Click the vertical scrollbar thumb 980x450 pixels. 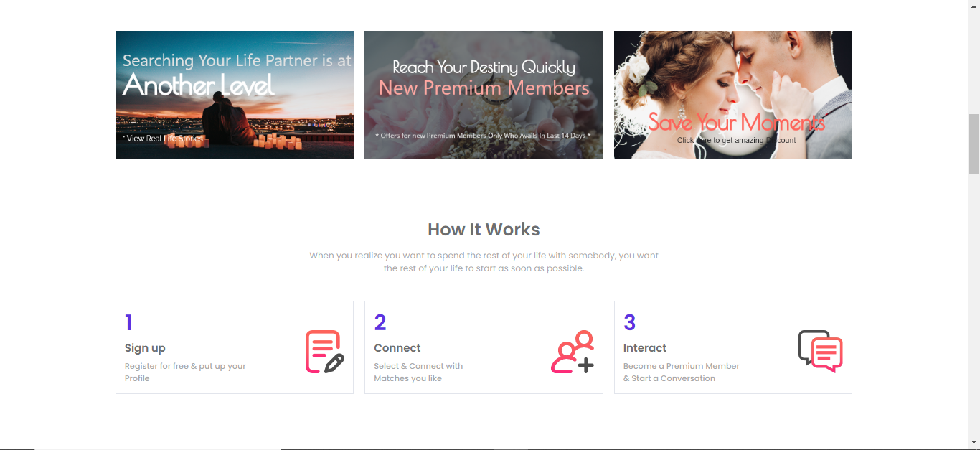coord(974,144)
